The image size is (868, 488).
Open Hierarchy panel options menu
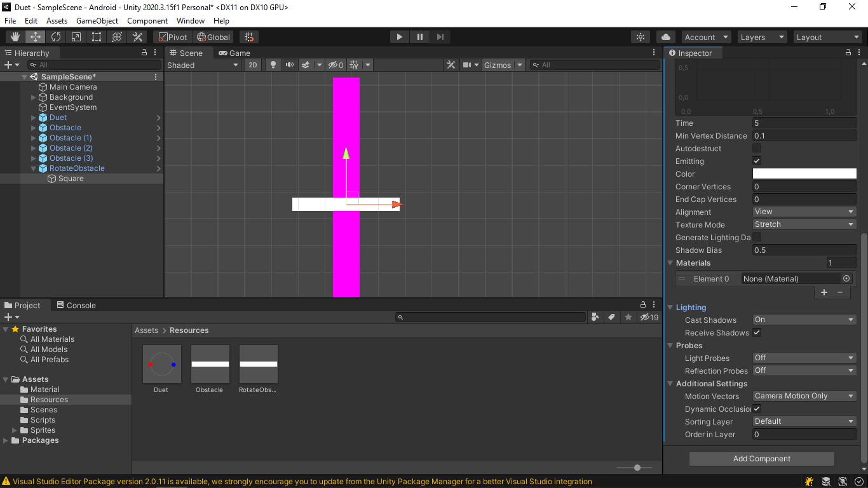tap(156, 53)
